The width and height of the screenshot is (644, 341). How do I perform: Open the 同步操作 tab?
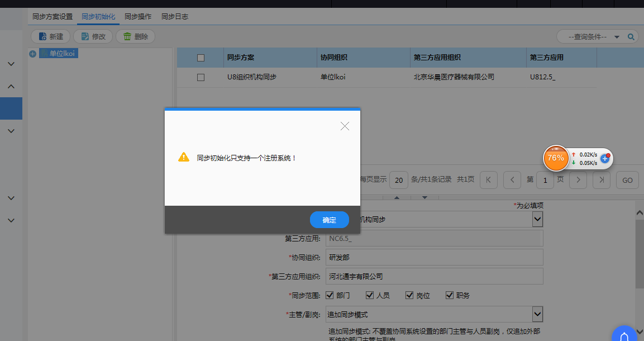point(138,16)
